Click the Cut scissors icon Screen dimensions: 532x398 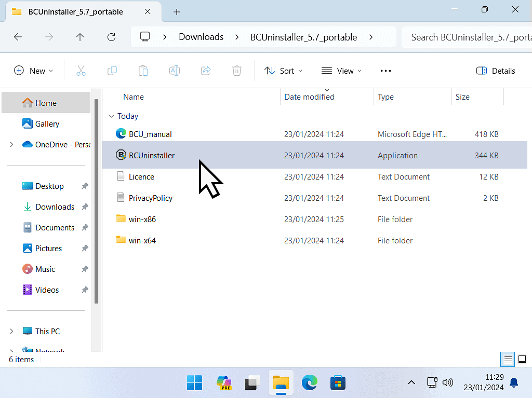tap(81, 71)
